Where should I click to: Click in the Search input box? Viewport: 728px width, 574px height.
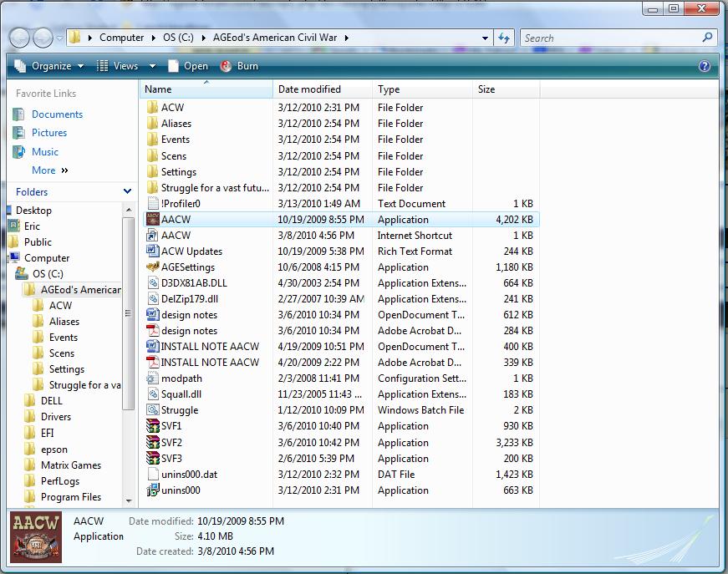pyautogui.click(x=610, y=38)
